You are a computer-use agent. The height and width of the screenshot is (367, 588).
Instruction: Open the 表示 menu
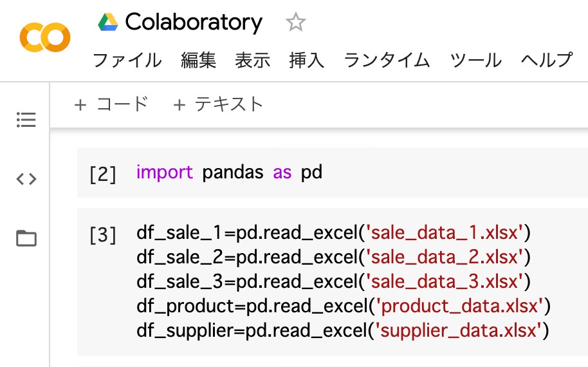pos(252,61)
